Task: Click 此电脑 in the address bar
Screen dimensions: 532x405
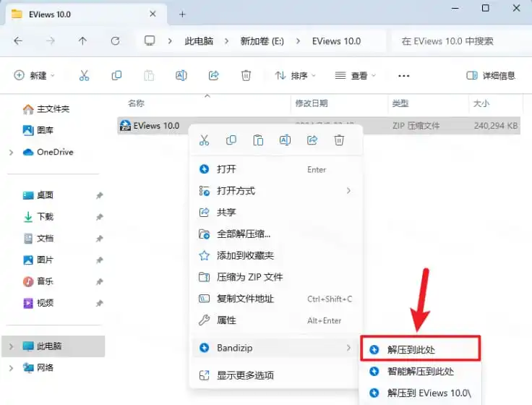Action: click(x=199, y=41)
